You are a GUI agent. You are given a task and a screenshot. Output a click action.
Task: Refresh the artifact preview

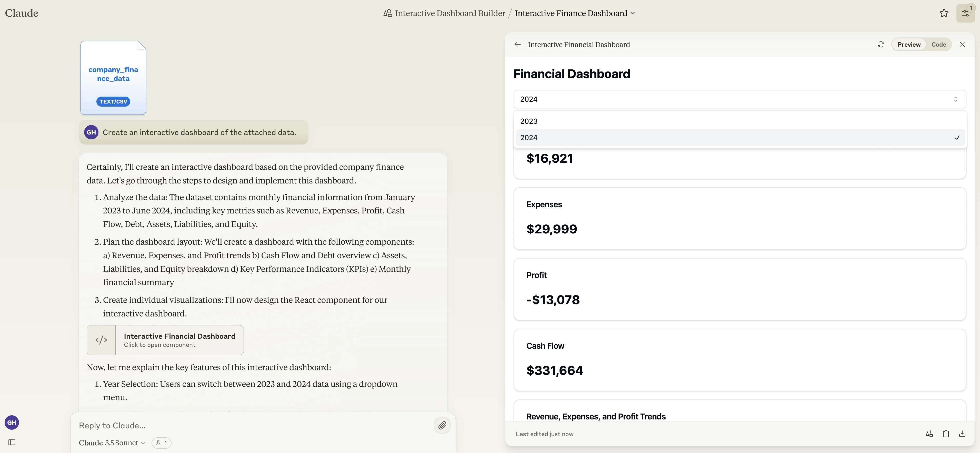click(x=881, y=45)
